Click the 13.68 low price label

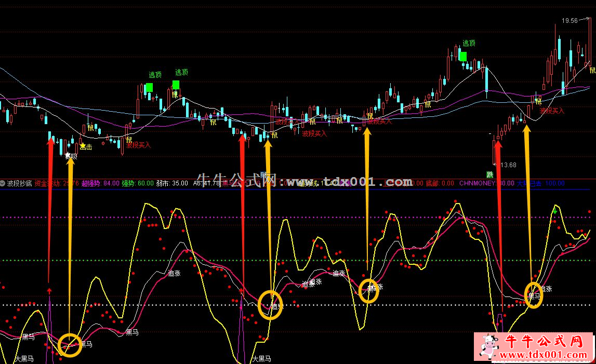508,165
